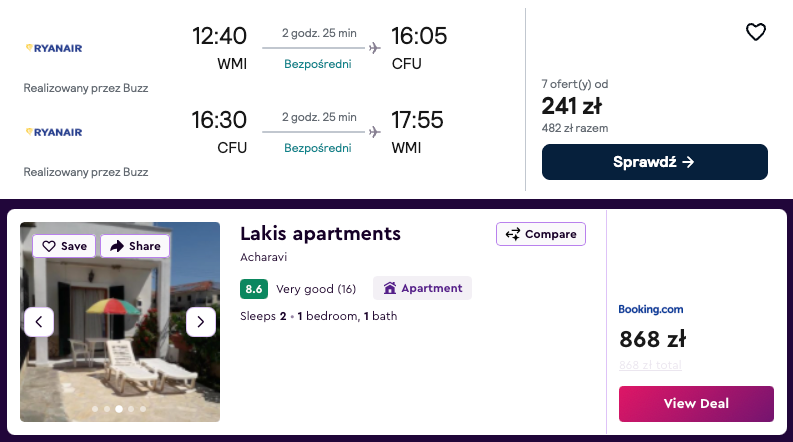Viewport: 793px width, 442px height.
Task: Click the return Ryanair logo
Action: [53, 132]
